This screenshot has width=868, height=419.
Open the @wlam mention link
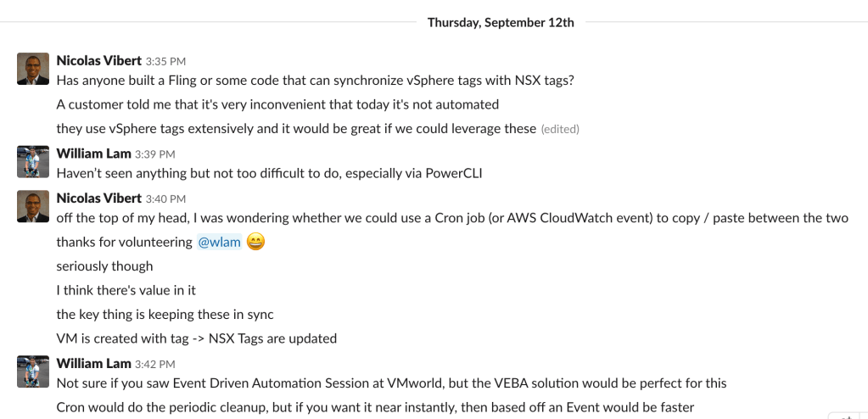point(219,243)
